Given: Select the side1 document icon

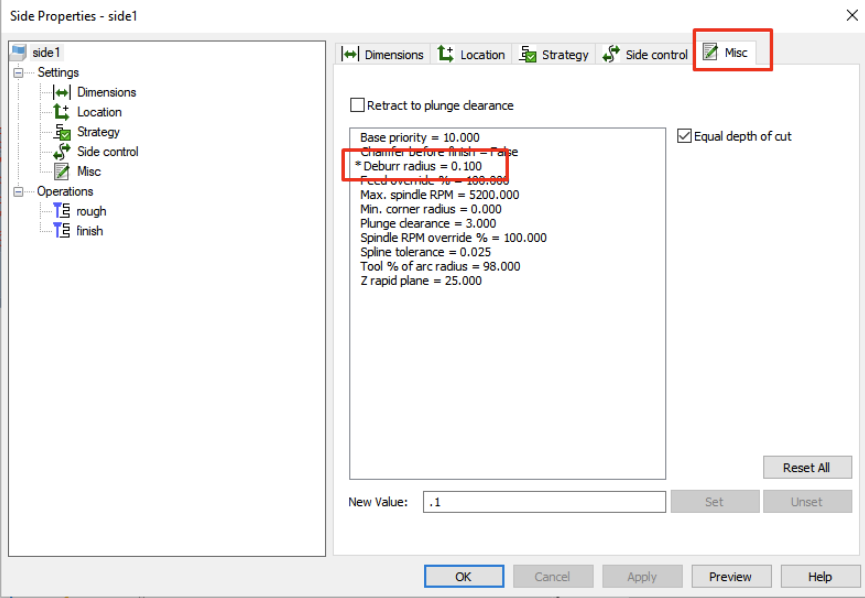Looking at the screenshot, I should click(20, 51).
